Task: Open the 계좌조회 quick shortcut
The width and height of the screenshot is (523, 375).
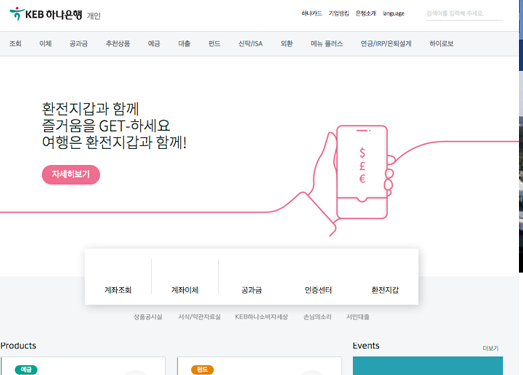Action: 118,290
